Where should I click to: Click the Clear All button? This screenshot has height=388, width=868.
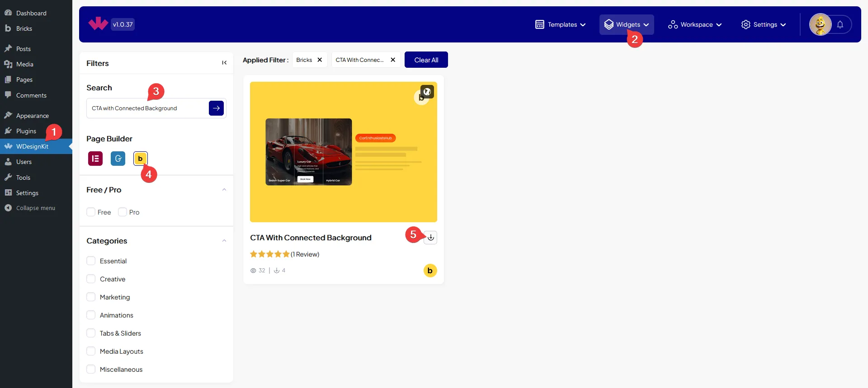click(426, 60)
